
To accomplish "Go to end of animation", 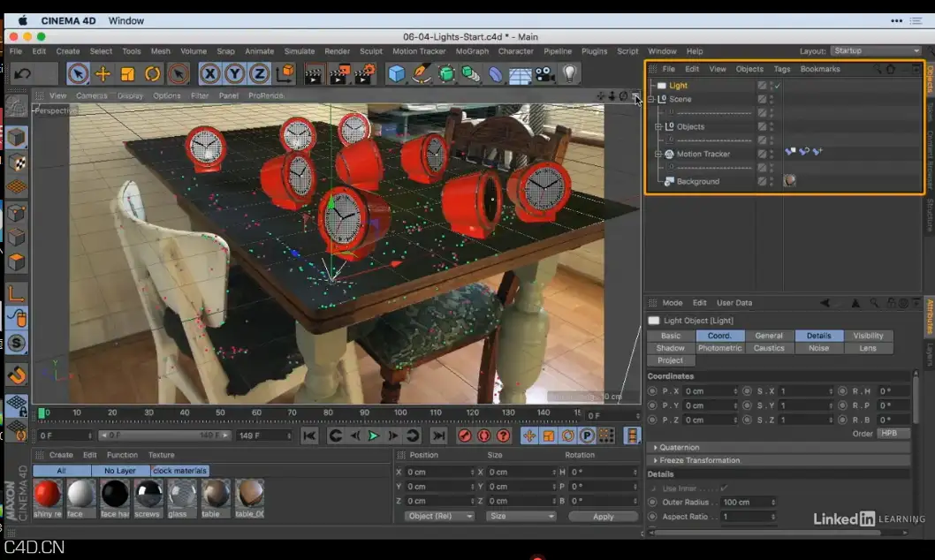I will 439,435.
